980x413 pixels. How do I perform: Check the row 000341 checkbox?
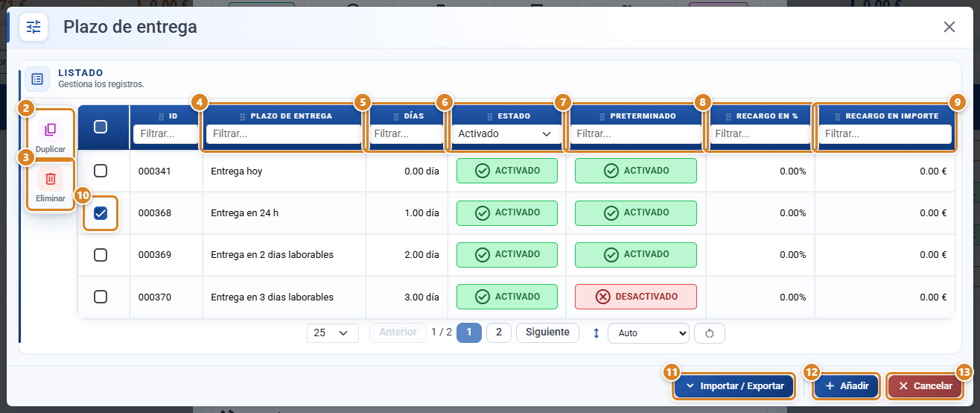point(101,171)
